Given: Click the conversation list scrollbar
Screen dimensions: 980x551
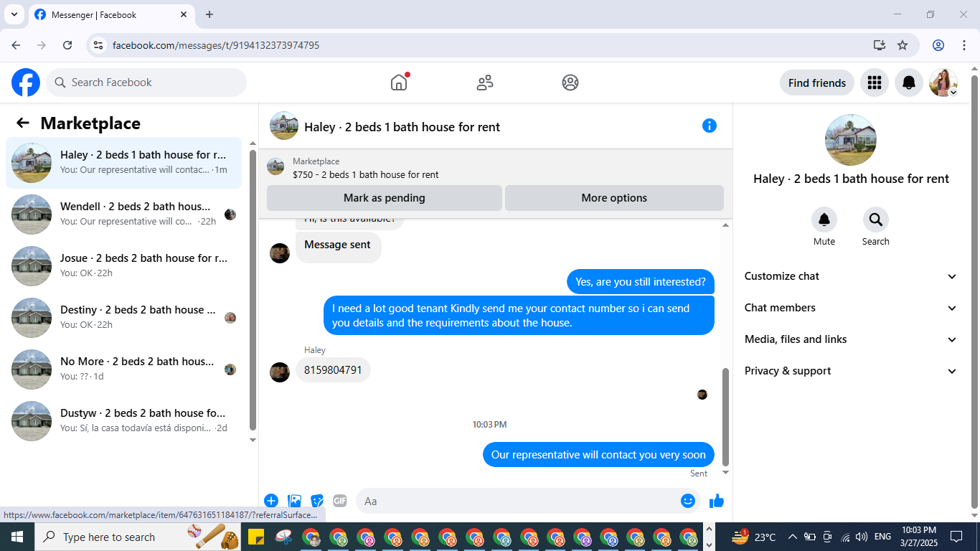Looking at the screenshot, I should pyautogui.click(x=253, y=290).
